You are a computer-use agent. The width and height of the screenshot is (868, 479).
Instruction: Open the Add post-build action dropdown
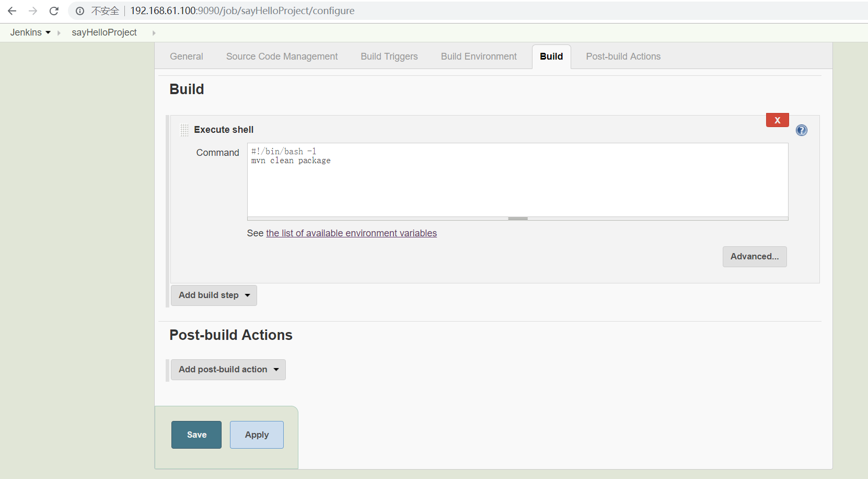tap(228, 370)
